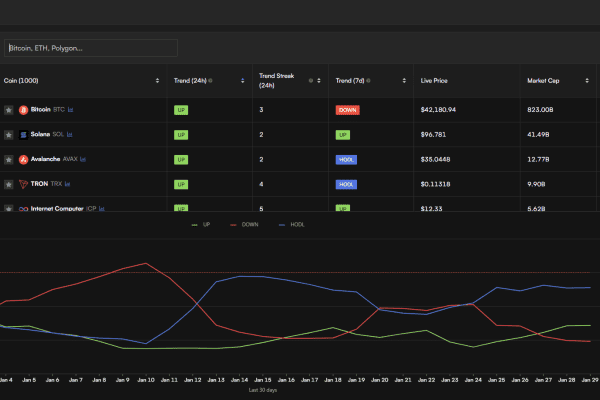This screenshot has width=600, height=400.
Task: Click Jan 29 label on chart axis
Action: [x=590, y=380]
